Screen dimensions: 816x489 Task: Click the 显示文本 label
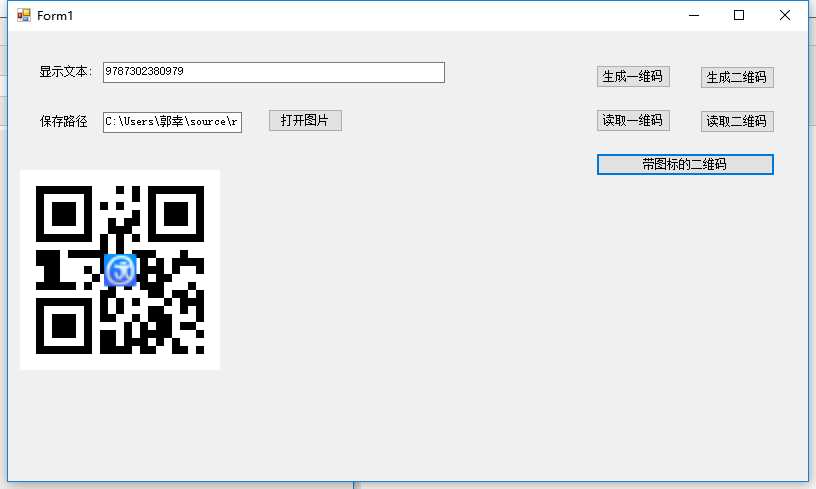point(66,72)
